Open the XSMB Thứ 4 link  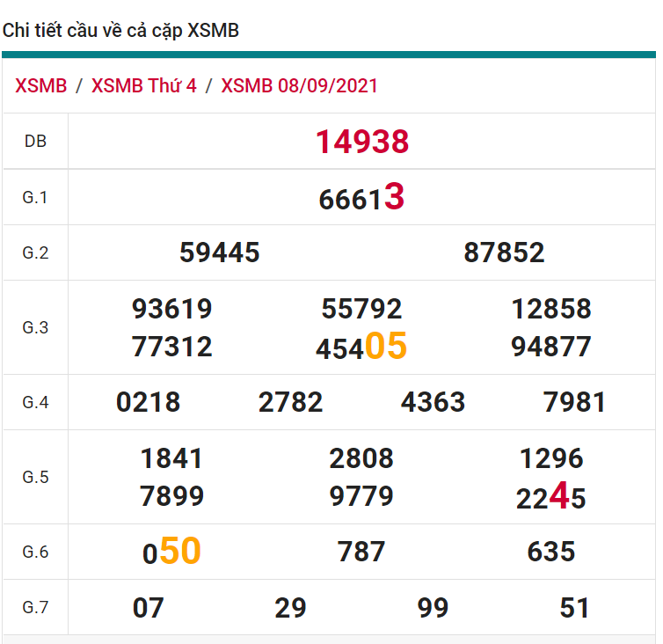click(x=144, y=86)
